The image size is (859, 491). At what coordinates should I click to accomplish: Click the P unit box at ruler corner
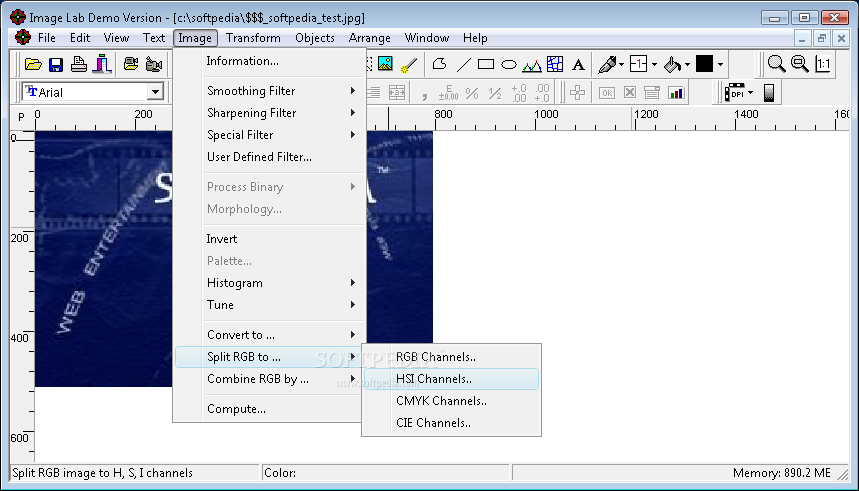21,117
